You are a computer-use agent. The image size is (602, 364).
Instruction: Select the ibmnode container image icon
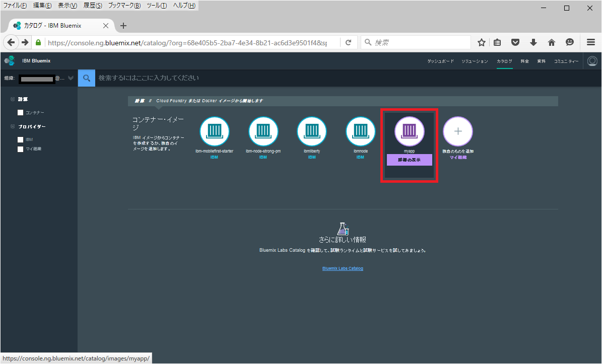pos(361,131)
